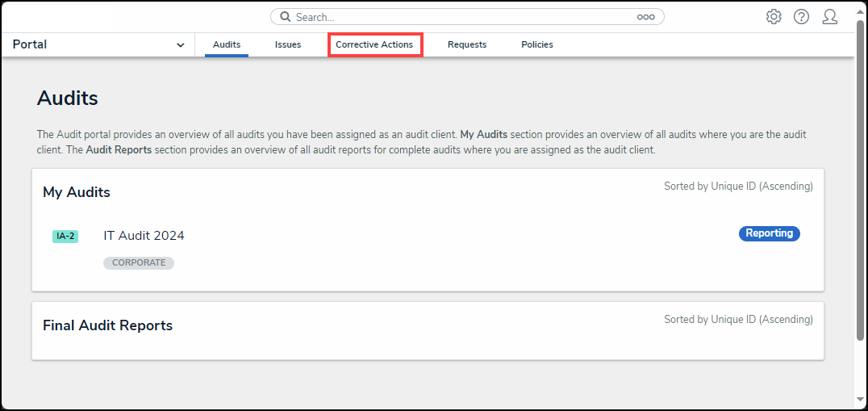Open the IT Audit 2024 entry
Viewport: 868px width, 411px height.
pyautogui.click(x=144, y=236)
